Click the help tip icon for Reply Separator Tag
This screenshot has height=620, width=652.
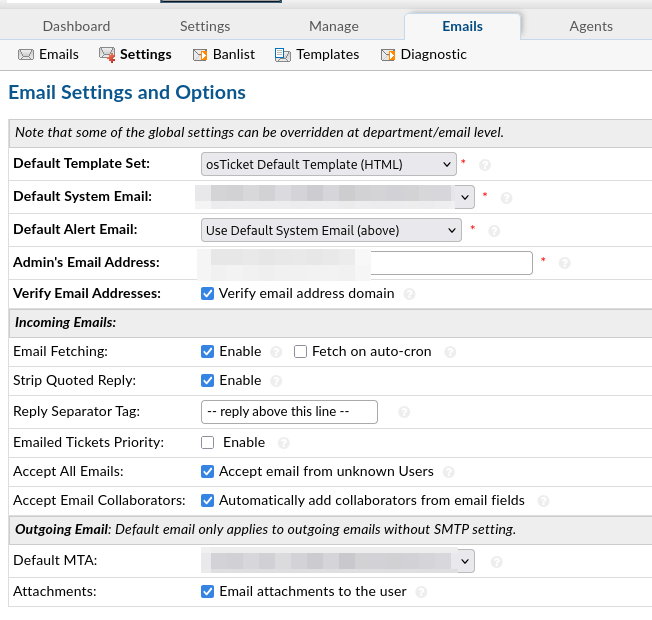pyautogui.click(x=404, y=412)
